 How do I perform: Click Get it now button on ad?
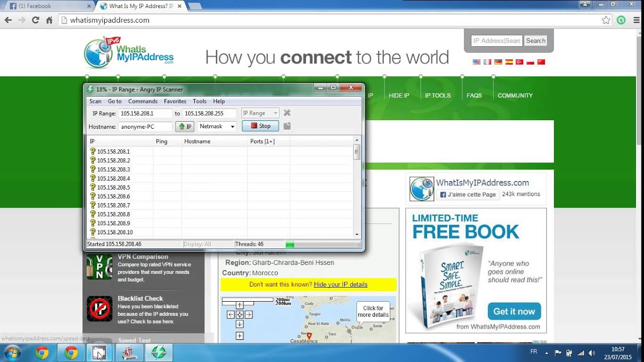click(514, 311)
